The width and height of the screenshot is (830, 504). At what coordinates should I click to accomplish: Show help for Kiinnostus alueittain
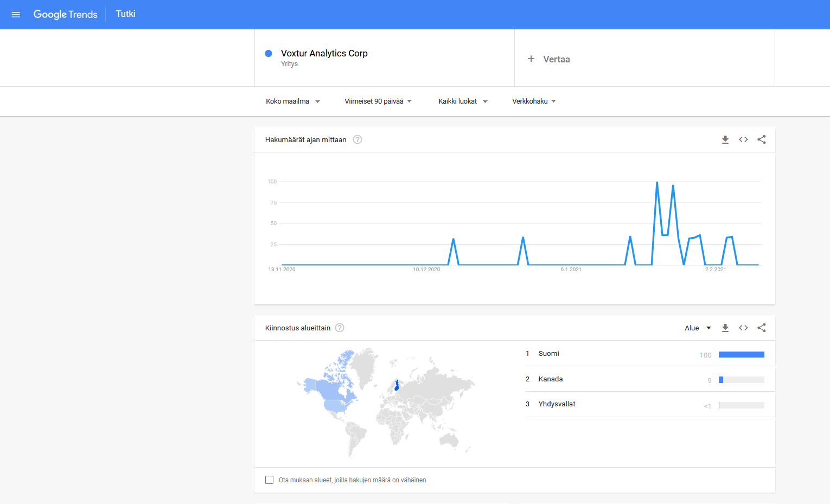coord(340,328)
